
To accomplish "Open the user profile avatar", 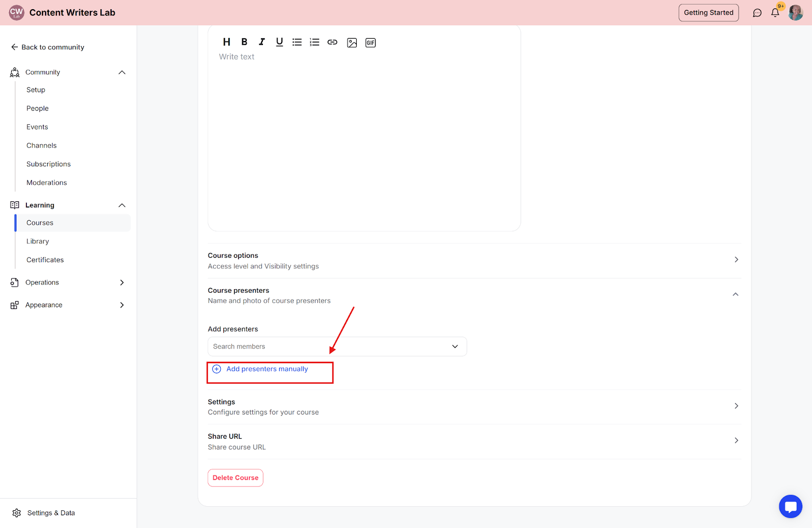I will 796,13.
